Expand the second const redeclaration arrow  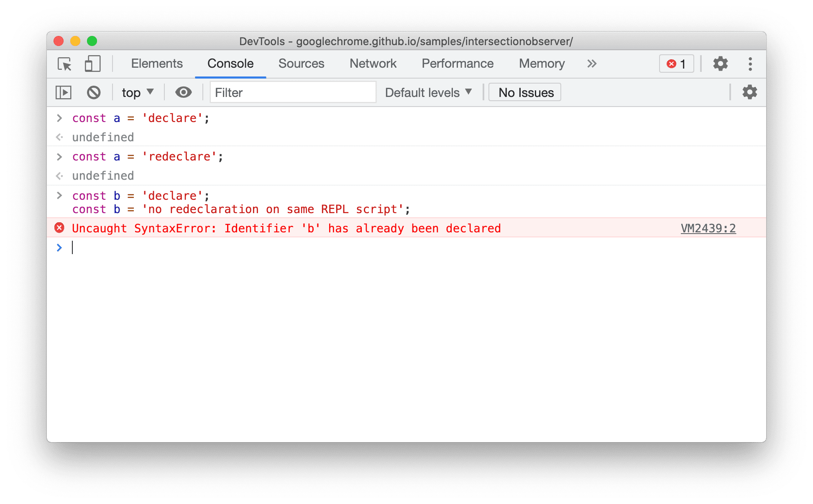(x=59, y=157)
